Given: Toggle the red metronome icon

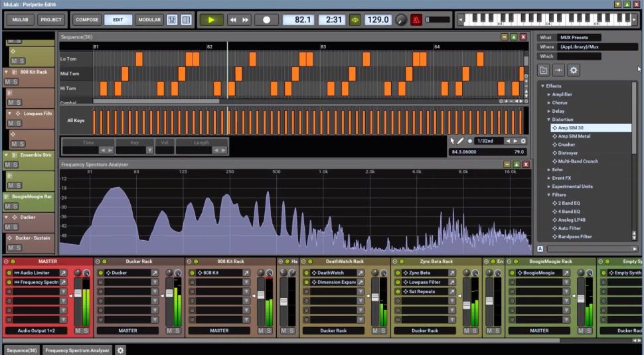Looking at the screenshot, I should pyautogui.click(x=416, y=20).
